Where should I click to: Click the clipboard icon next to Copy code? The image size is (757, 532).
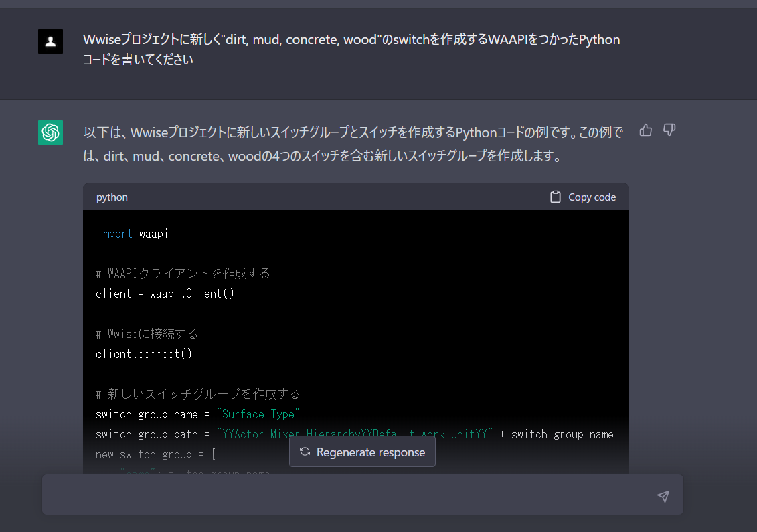(x=556, y=197)
